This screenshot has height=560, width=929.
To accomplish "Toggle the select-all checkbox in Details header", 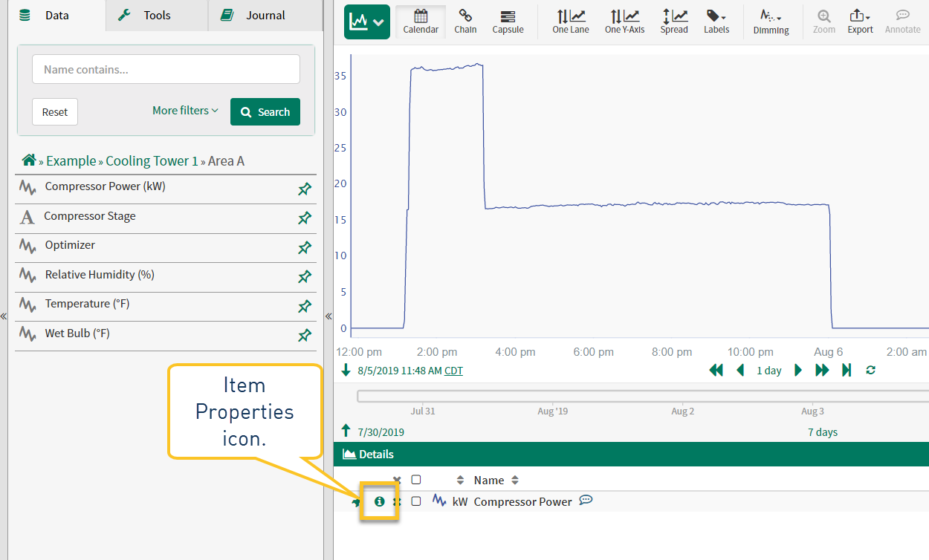I will pyautogui.click(x=416, y=480).
